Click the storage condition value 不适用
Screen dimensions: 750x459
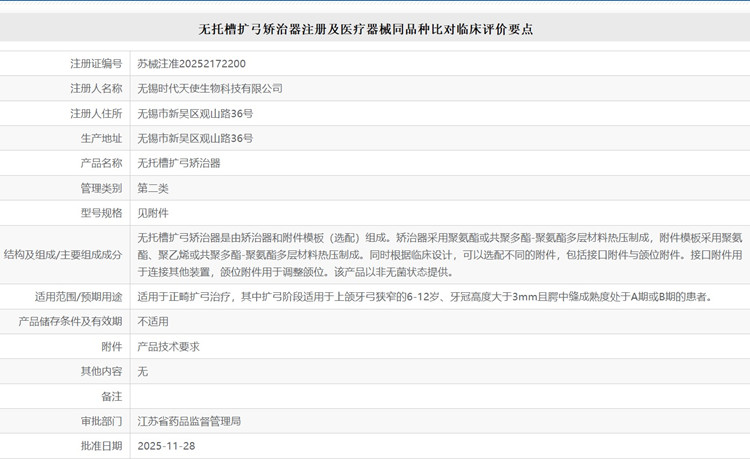[153, 321]
